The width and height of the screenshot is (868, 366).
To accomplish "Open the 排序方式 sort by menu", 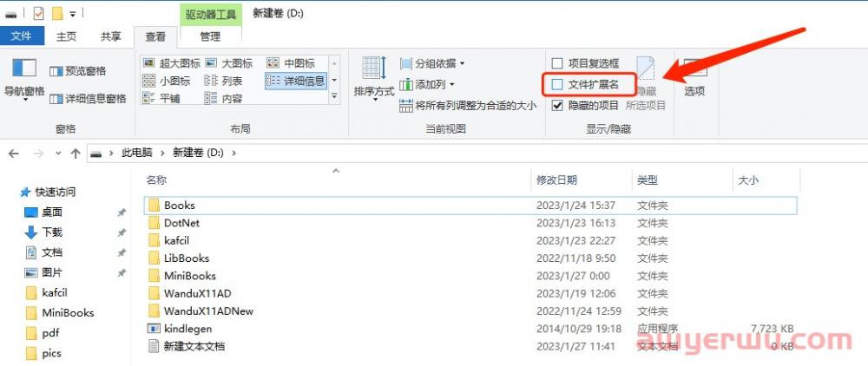I will 374,77.
